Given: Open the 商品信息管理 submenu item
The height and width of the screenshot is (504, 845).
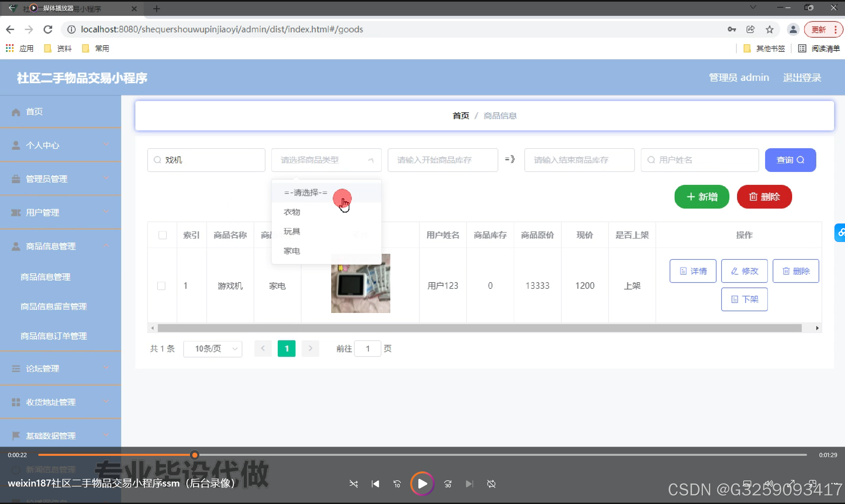Looking at the screenshot, I should pyautogui.click(x=46, y=277).
